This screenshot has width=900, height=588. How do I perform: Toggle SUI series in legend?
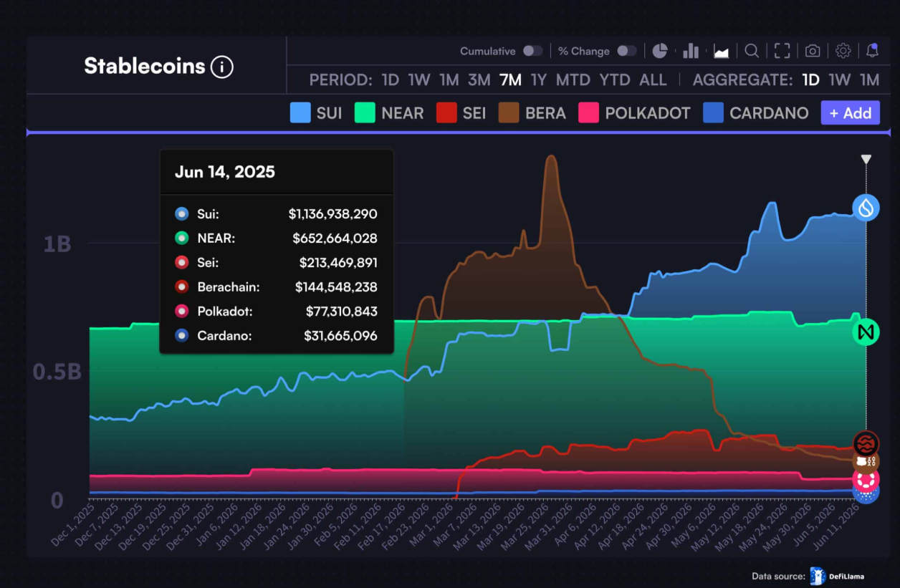pyautogui.click(x=316, y=113)
